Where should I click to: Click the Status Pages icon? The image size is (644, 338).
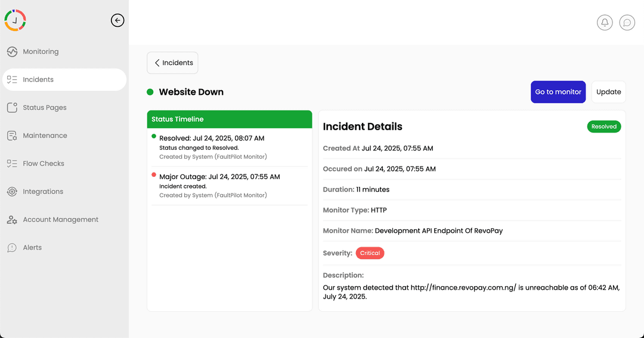click(13, 107)
